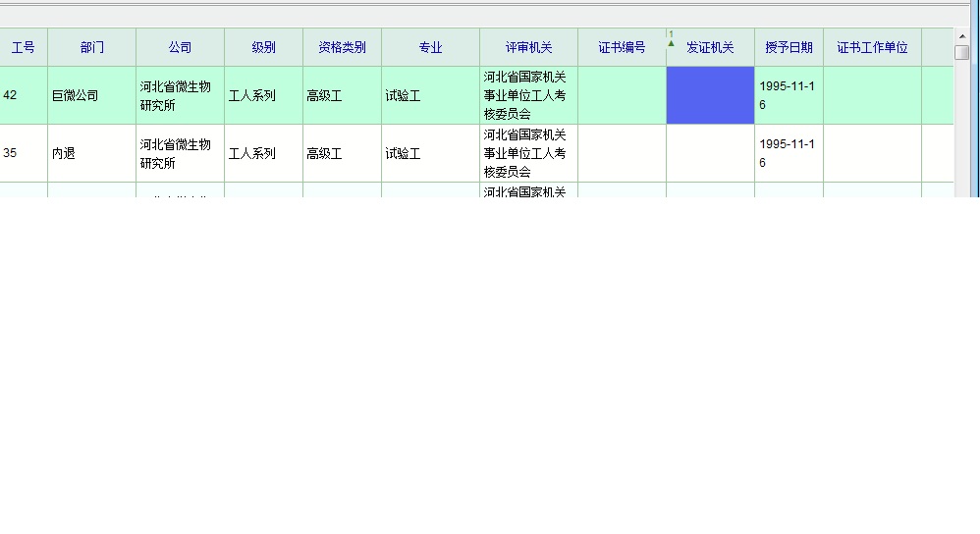Select the cell with 工号 35

coord(23,153)
